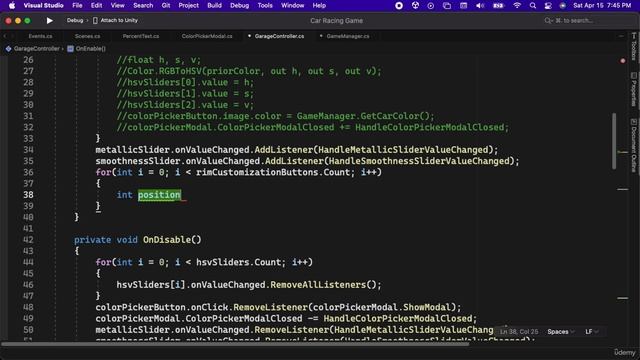
Task: Click the OnEnable() method breadcrumb
Action: point(91,49)
